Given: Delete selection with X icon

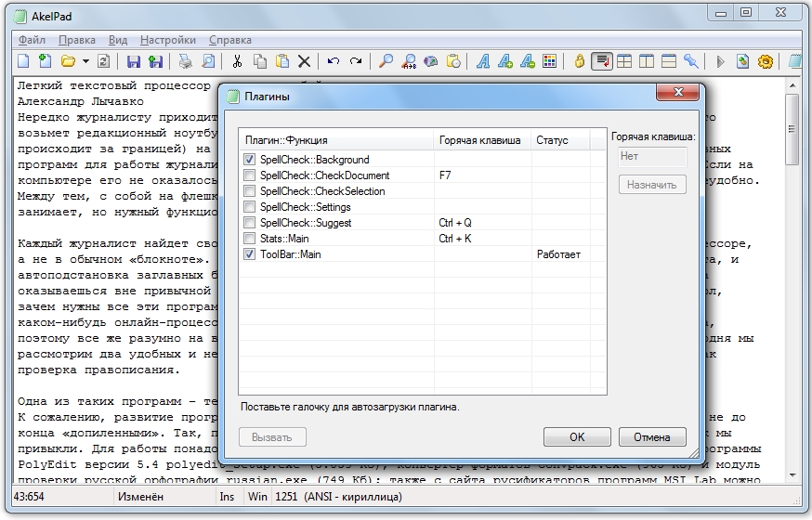Looking at the screenshot, I should 305,61.
